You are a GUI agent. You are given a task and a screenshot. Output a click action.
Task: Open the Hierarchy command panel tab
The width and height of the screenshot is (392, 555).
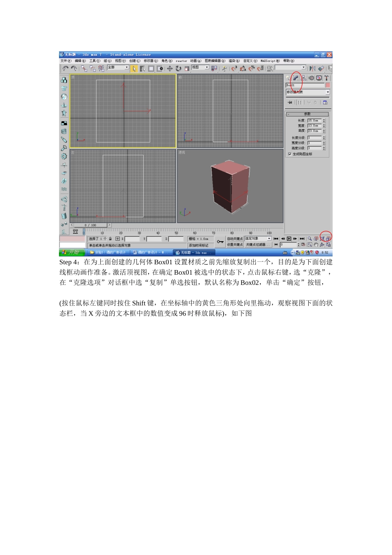coord(304,78)
